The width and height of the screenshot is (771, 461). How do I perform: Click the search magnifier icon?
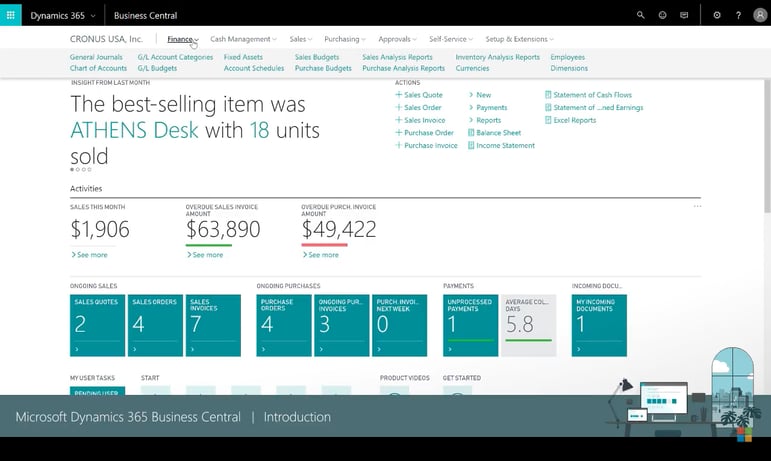click(640, 15)
